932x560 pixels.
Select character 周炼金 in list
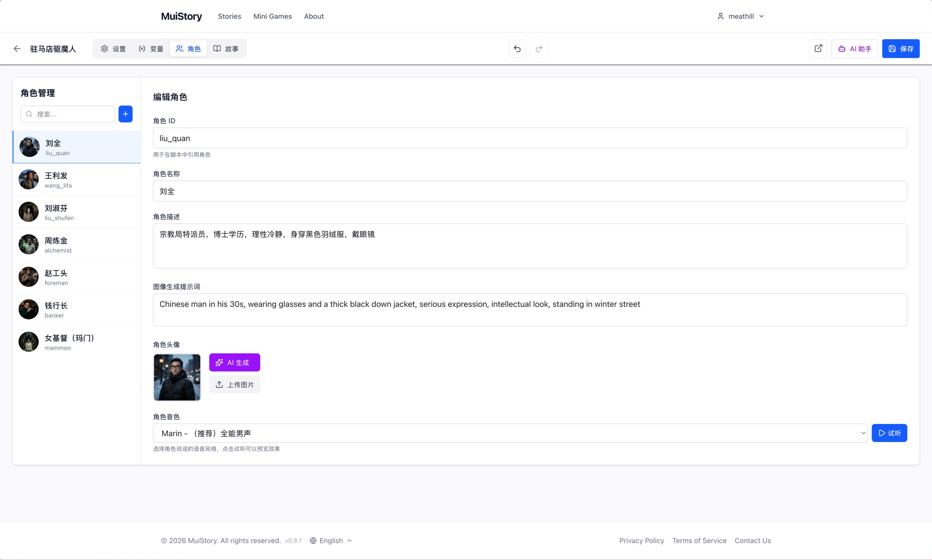76,244
